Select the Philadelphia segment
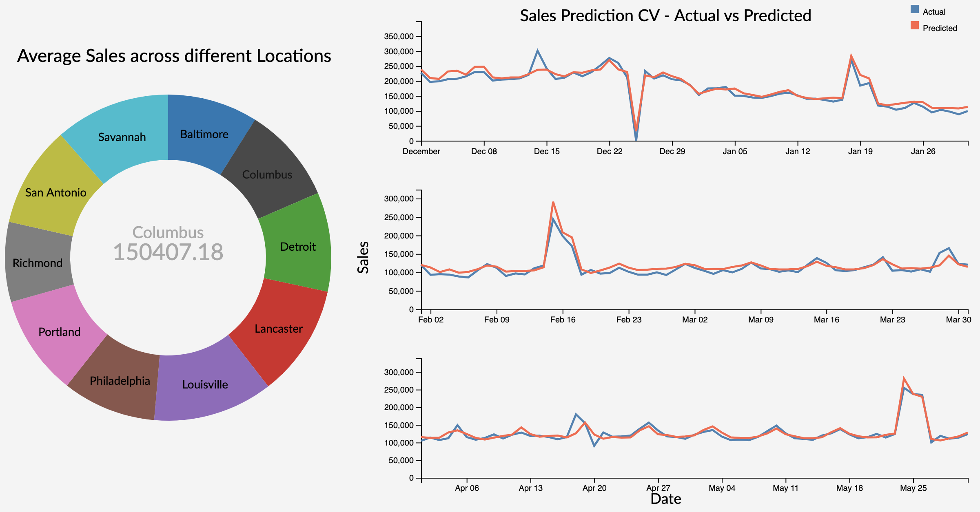 click(120, 381)
